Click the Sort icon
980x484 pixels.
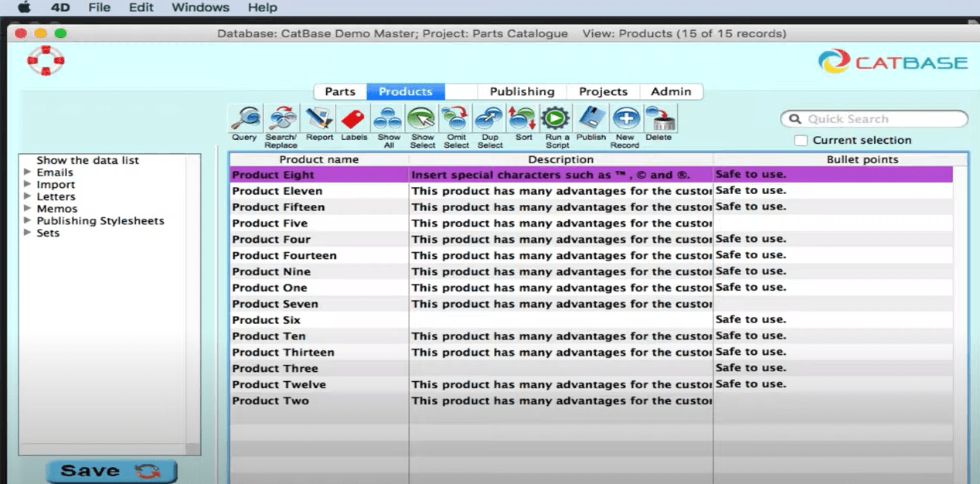pos(523,118)
